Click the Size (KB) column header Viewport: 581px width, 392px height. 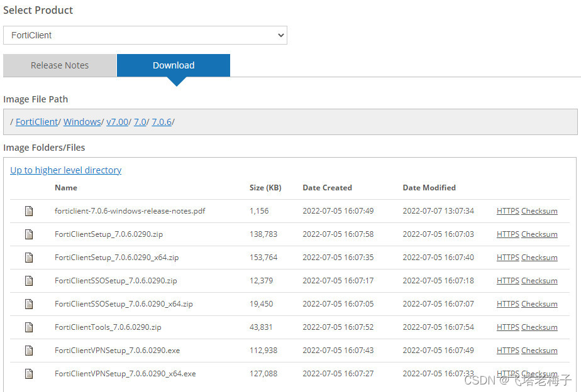click(x=265, y=188)
